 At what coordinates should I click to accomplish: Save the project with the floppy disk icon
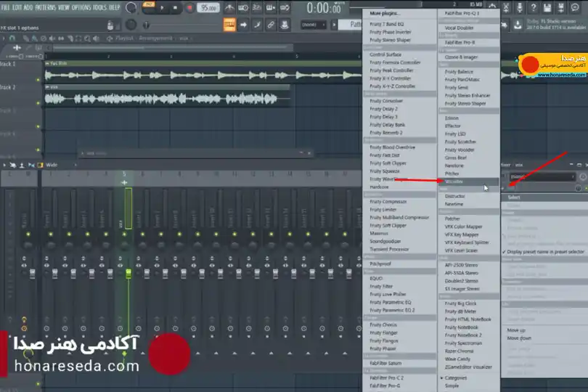click(547, 7)
